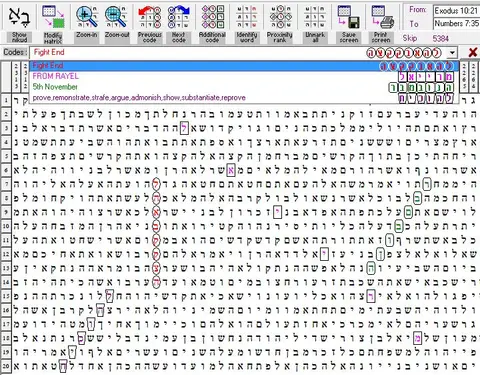Click the From field showing Exodus 10:21

point(456,11)
